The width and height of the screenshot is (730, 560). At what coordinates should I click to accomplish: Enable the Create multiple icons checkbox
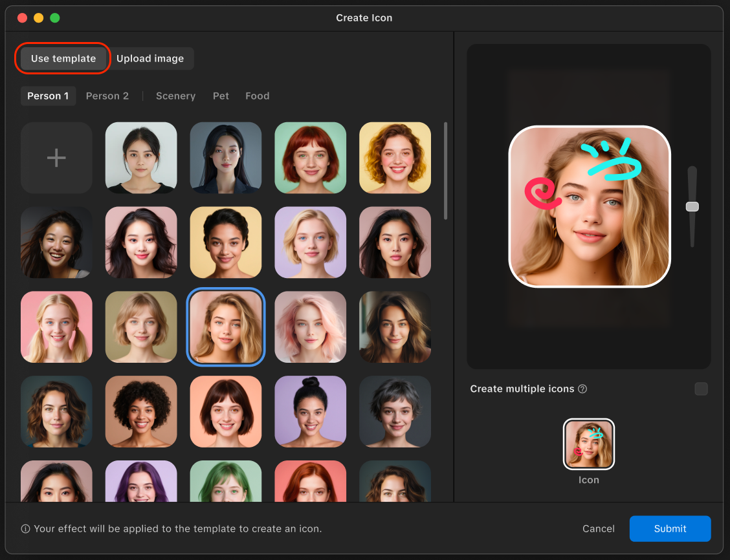coord(701,389)
